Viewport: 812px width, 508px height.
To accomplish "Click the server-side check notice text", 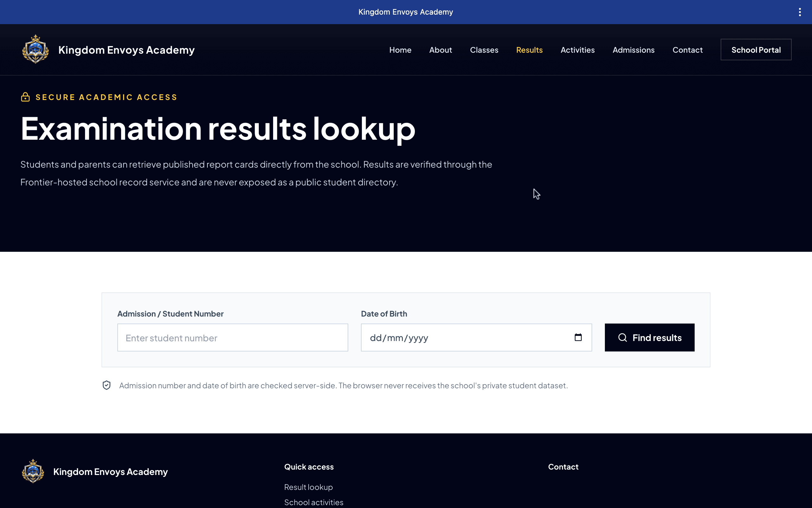I will pyautogui.click(x=343, y=385).
